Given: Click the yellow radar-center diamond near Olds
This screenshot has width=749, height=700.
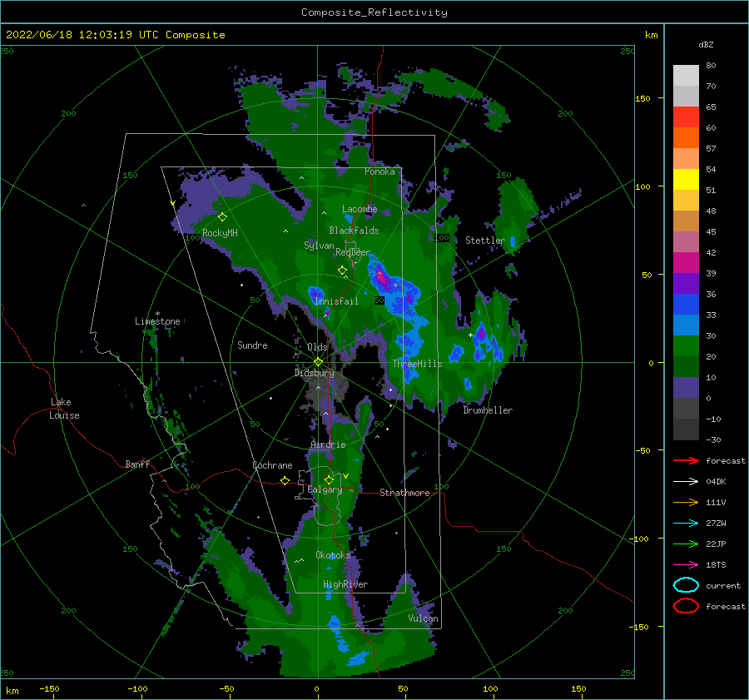Looking at the screenshot, I should tap(318, 362).
